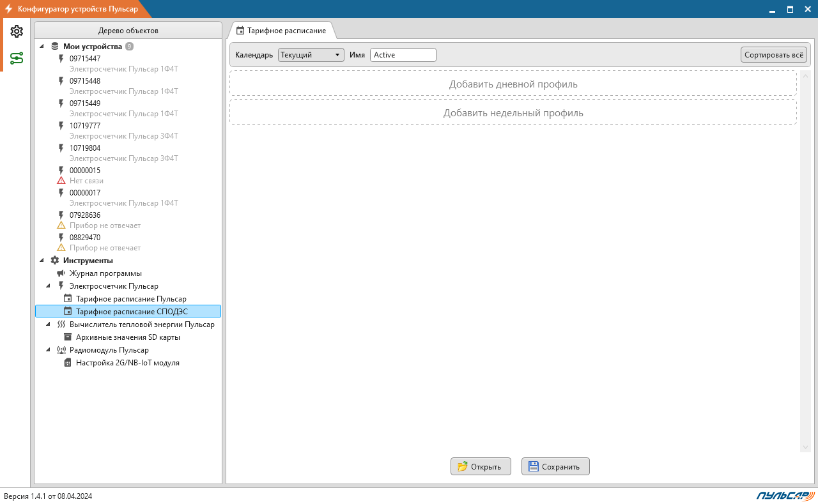Image resolution: width=818 pixels, height=504 pixels.
Task: Click the scrollbar down arrow in profile area
Action: tap(805, 447)
